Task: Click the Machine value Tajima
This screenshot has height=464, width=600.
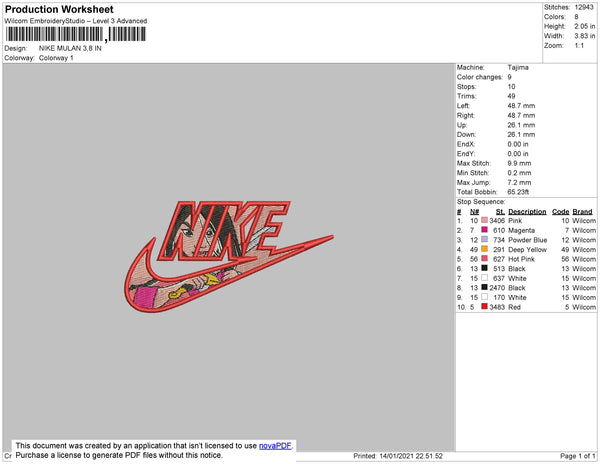Action: 518,67
